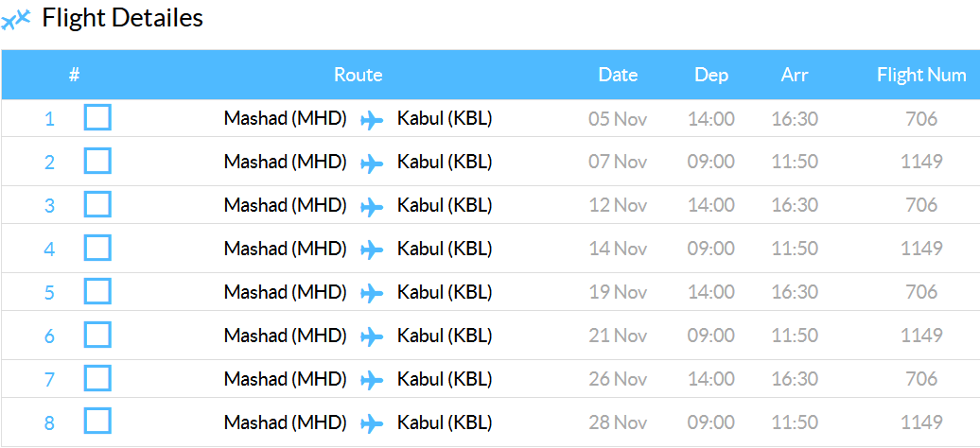
Task: Click the row number 6 link
Action: pyautogui.click(x=49, y=336)
